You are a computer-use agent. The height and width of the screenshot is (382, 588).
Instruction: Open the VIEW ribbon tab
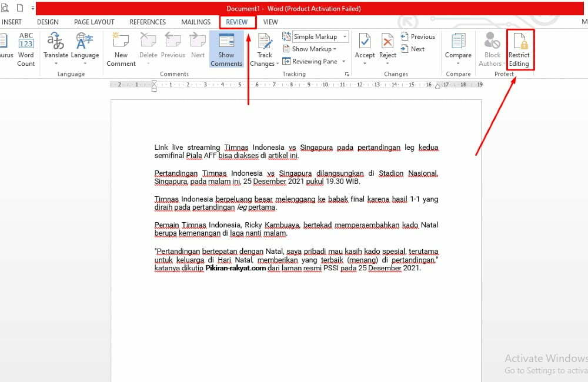pyautogui.click(x=270, y=22)
